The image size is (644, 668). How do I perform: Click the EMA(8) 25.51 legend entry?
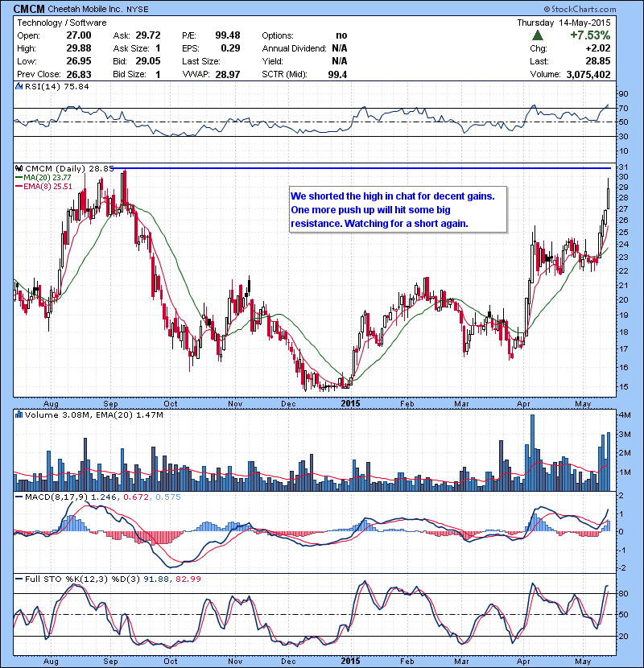pos(44,186)
